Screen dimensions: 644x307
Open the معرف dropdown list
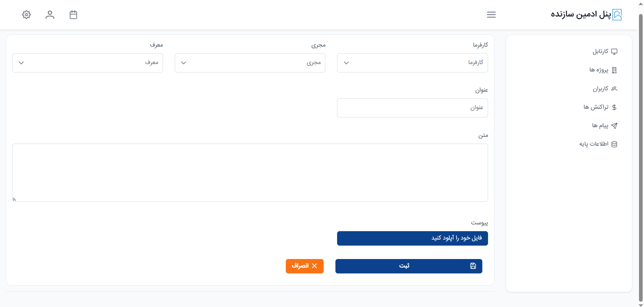(88, 63)
